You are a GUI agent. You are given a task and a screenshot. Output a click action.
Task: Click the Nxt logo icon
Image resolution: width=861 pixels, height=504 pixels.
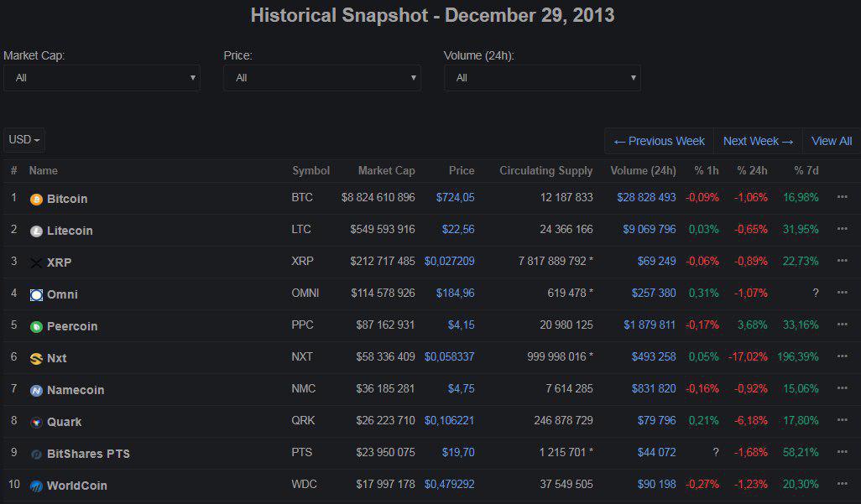pyautogui.click(x=36, y=359)
